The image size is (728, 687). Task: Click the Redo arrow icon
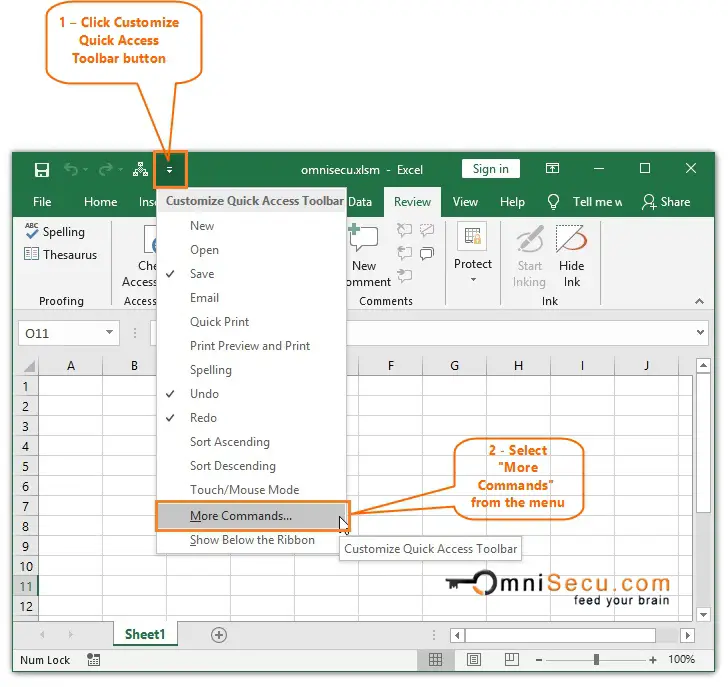click(x=105, y=170)
